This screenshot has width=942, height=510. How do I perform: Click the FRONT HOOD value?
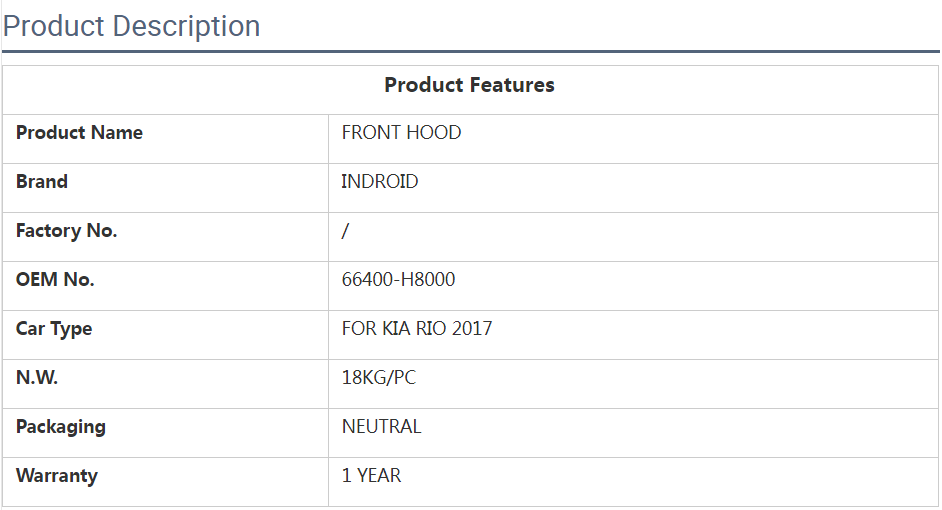coord(401,133)
